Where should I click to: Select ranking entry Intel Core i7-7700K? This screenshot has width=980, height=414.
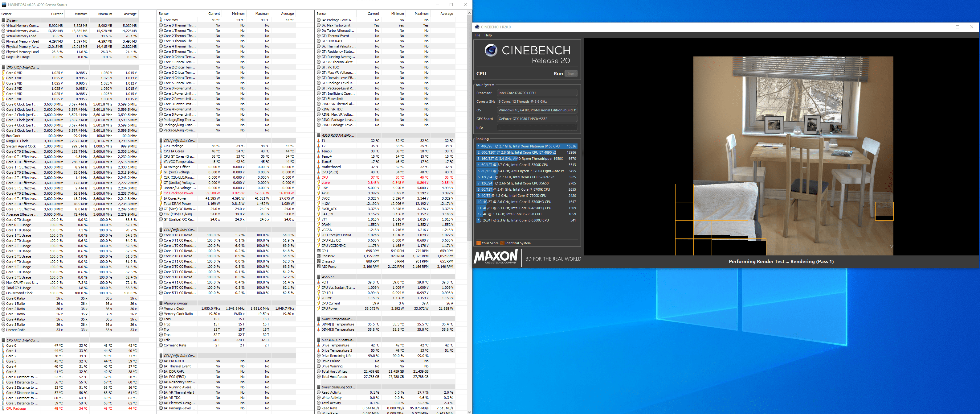[x=527, y=196]
